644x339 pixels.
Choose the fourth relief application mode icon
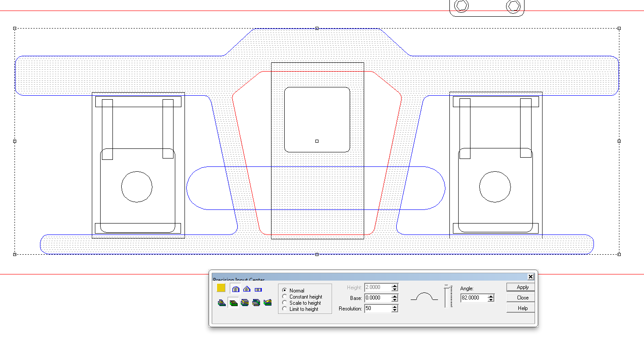[x=257, y=303]
